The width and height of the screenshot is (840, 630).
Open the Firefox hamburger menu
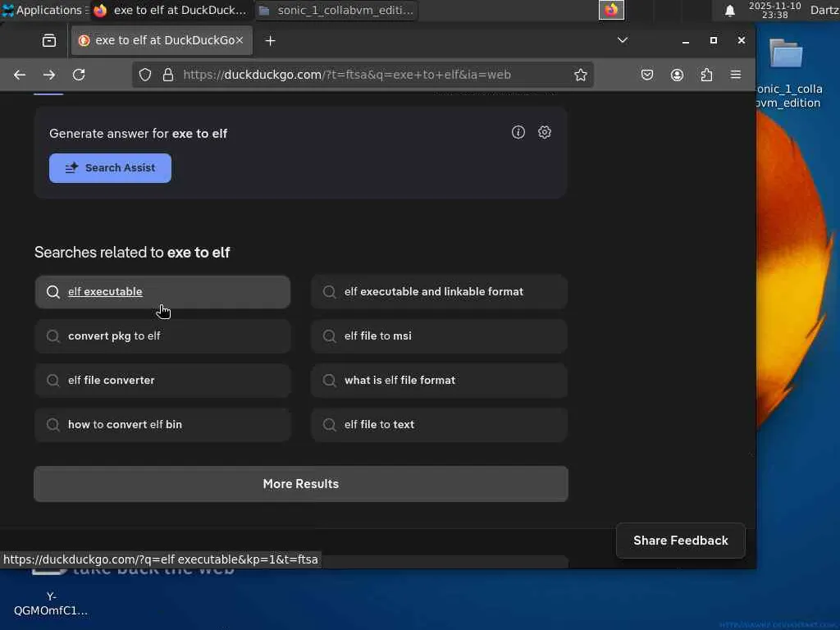click(736, 75)
